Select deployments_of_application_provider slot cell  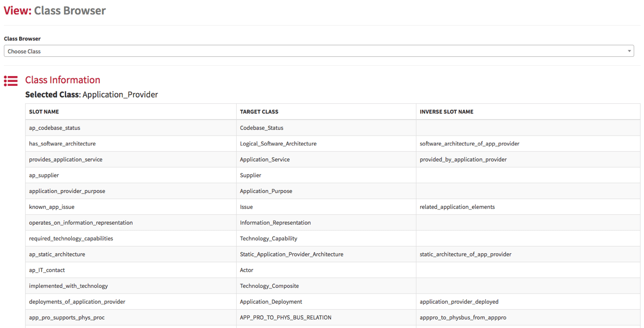coord(131,302)
